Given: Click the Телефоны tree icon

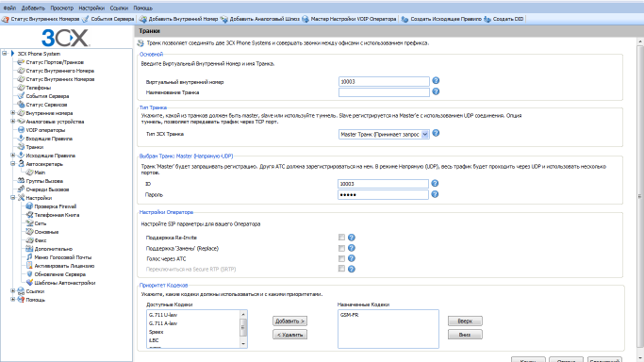Looking at the screenshot, I should click(x=21, y=88).
